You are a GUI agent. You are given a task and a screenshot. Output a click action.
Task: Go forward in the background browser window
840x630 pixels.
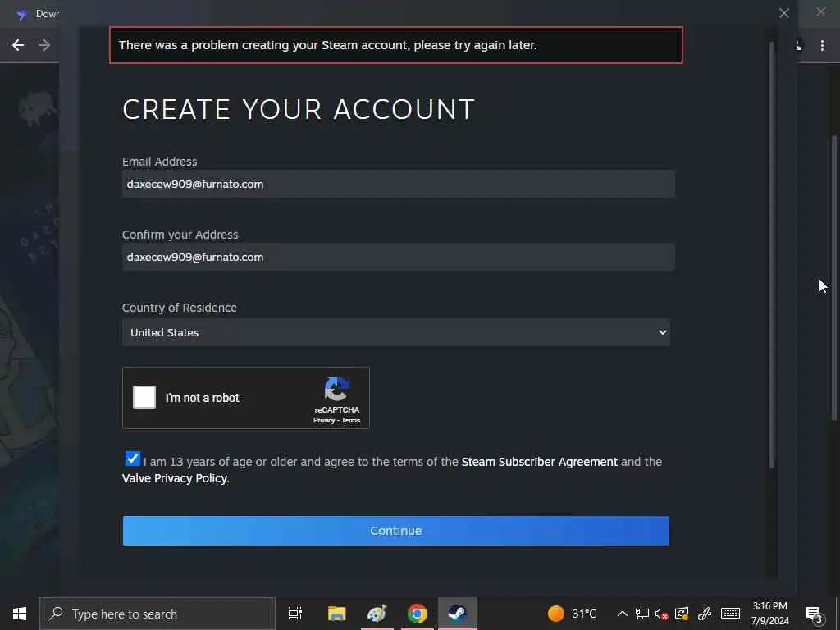tap(44, 45)
